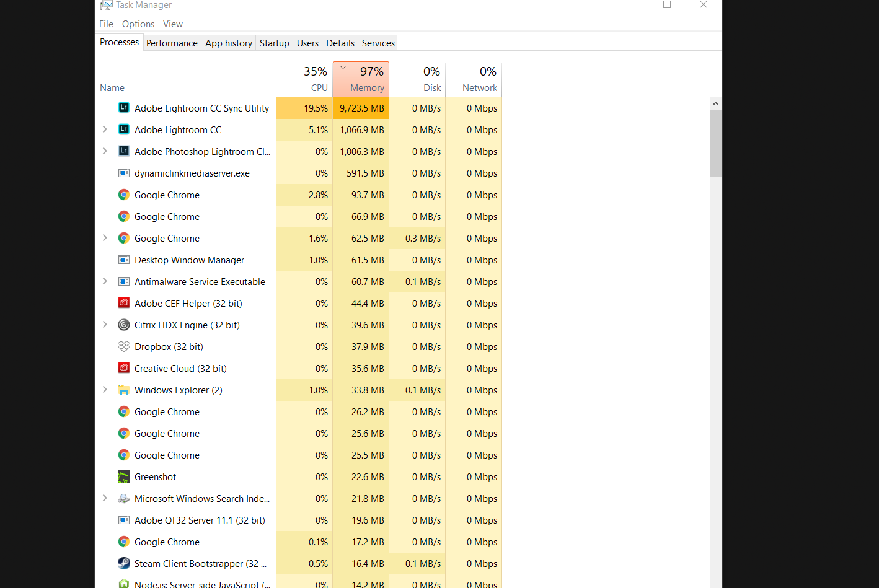Screen dimensions: 879x588
Task: Click the 0.5% CPU value
Action: click(x=304, y=563)
